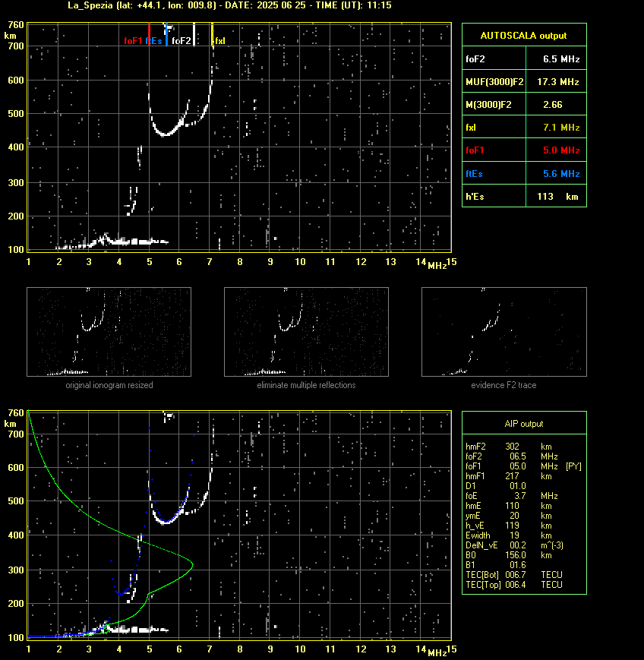Click the Ewidth 19 km row
The height and width of the screenshot is (660, 644).
[509, 535]
